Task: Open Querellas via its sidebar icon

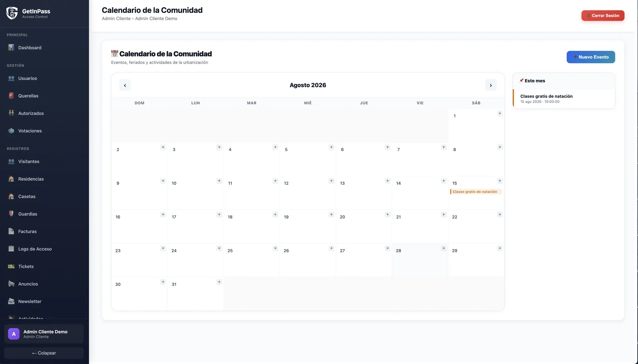Action: pyautogui.click(x=11, y=96)
